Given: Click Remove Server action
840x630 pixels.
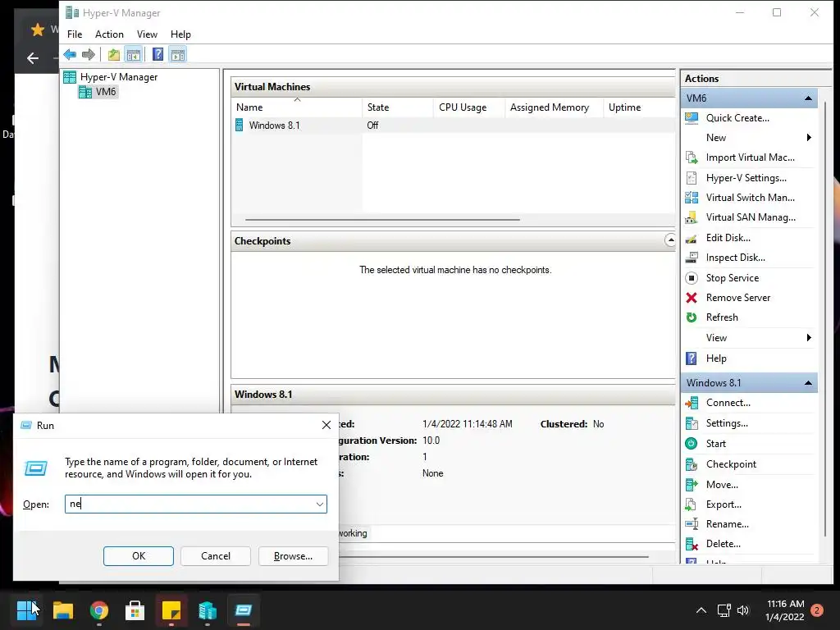Looking at the screenshot, I should coord(737,298).
